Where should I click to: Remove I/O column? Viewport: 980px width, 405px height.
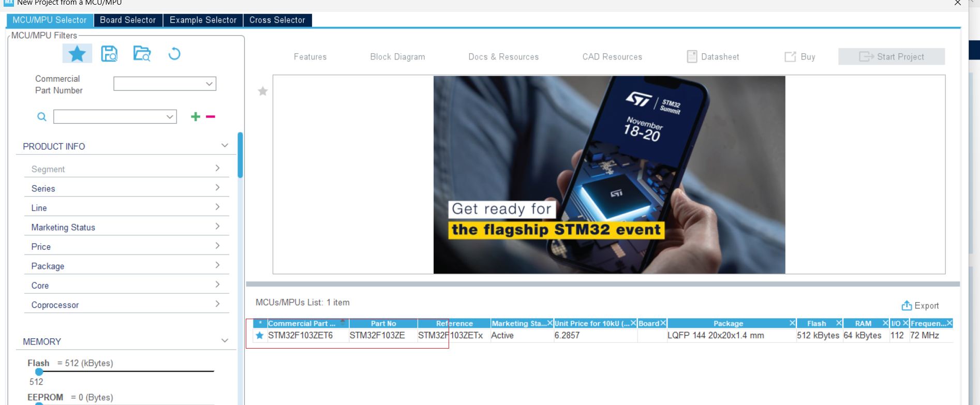pyautogui.click(x=905, y=323)
